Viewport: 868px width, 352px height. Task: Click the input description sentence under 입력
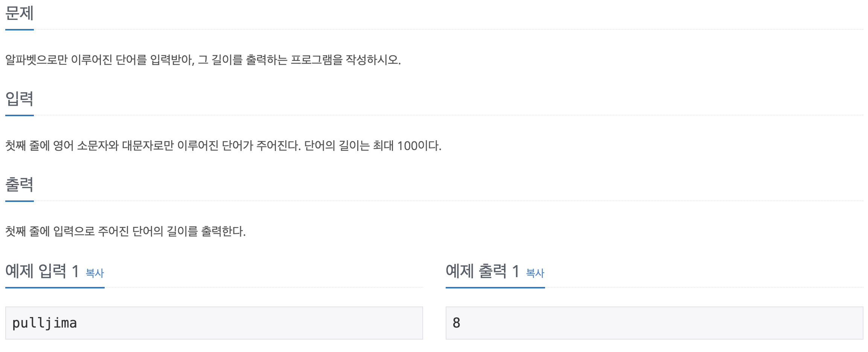coord(224,146)
